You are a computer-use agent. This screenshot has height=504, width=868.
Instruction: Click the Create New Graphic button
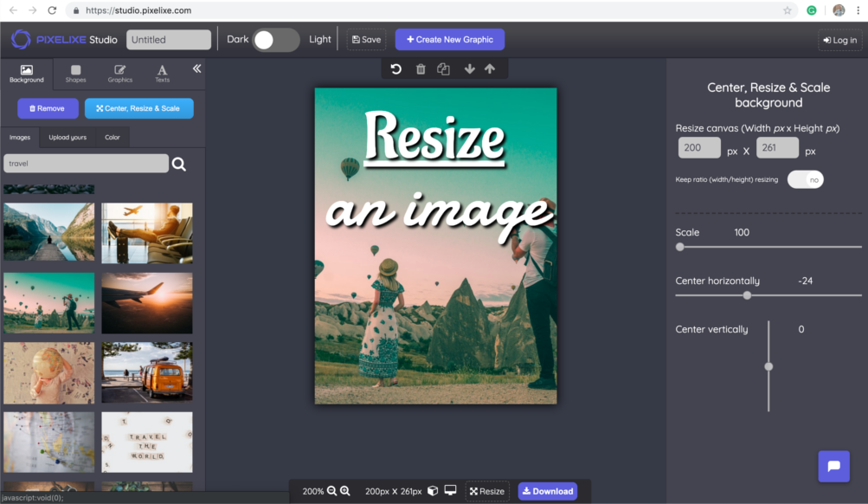click(x=449, y=39)
